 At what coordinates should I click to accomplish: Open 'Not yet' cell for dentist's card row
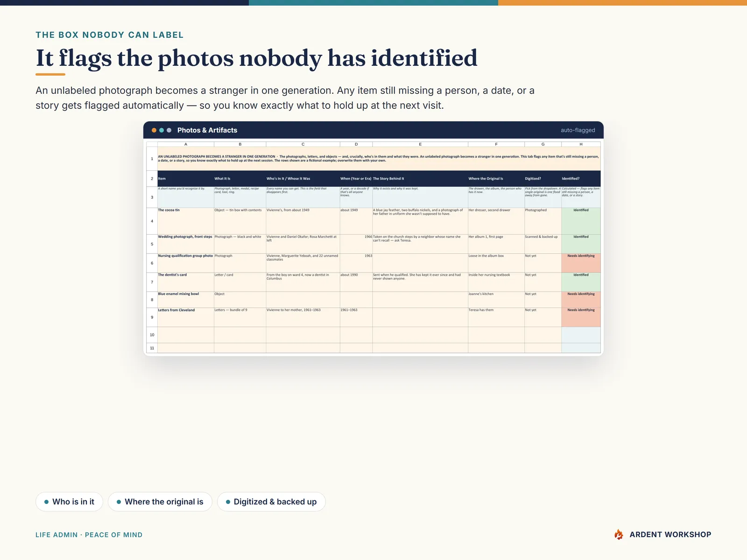coord(543,282)
